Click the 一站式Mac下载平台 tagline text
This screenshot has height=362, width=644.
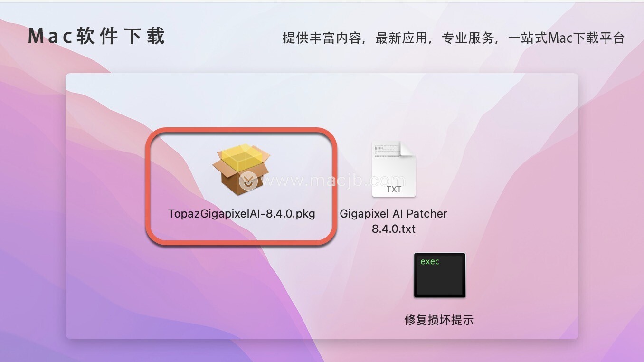566,38
